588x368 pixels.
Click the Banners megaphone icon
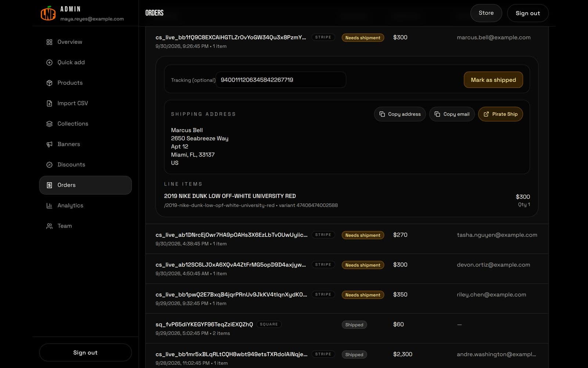point(49,144)
